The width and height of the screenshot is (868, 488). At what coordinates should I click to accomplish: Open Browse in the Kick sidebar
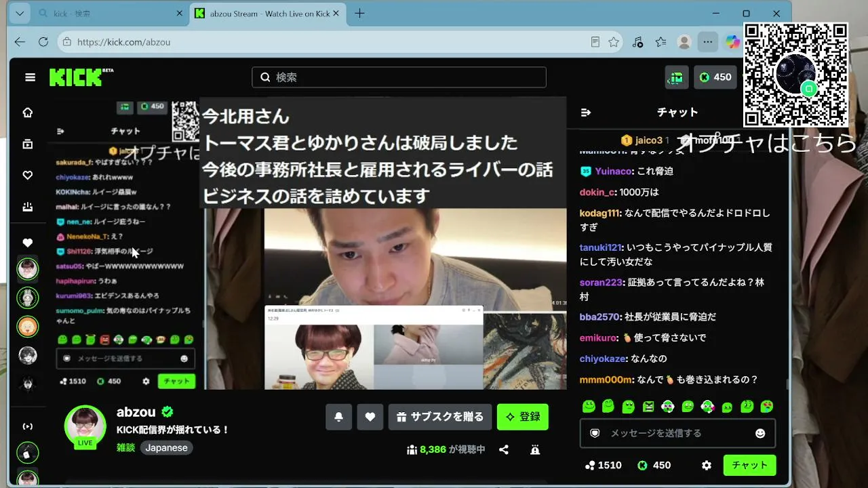pos(28,144)
